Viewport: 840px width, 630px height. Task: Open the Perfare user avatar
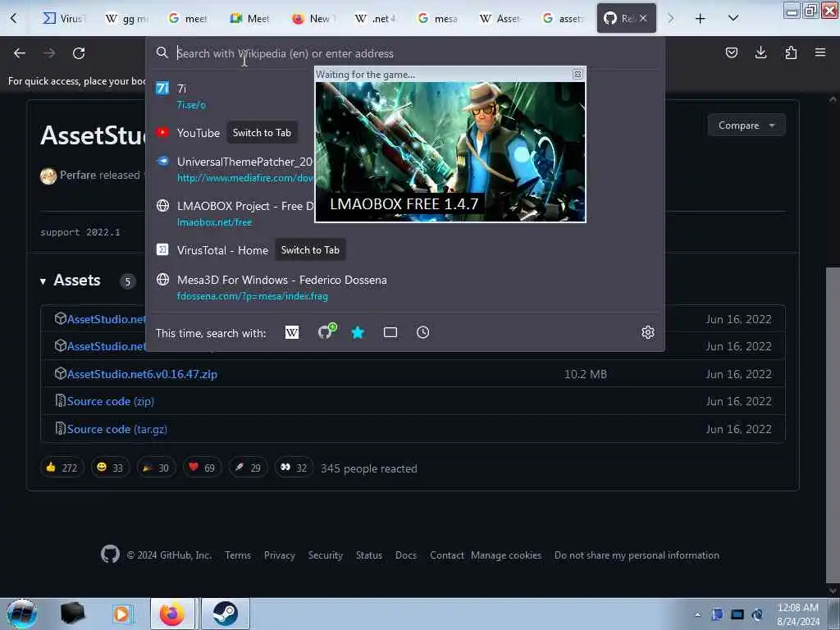pyautogui.click(x=48, y=176)
